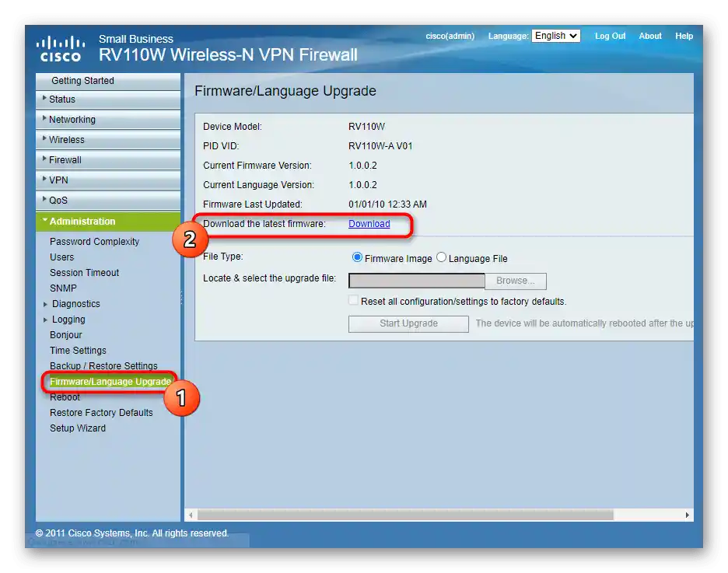The image size is (728, 573).
Task: Select the Firmware Image radio button
Action: 357,257
